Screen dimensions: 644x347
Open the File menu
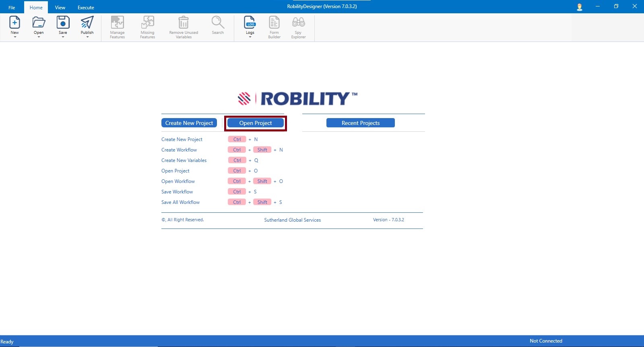(12, 8)
